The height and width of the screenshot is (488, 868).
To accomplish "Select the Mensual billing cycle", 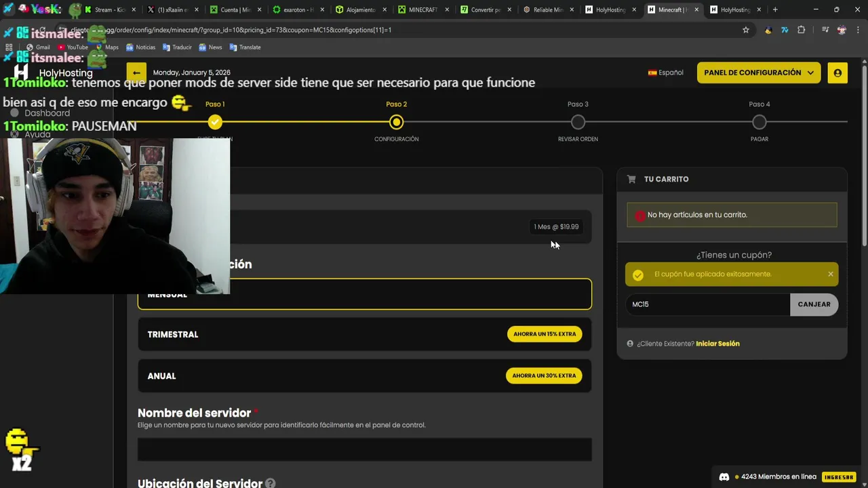I will point(365,294).
